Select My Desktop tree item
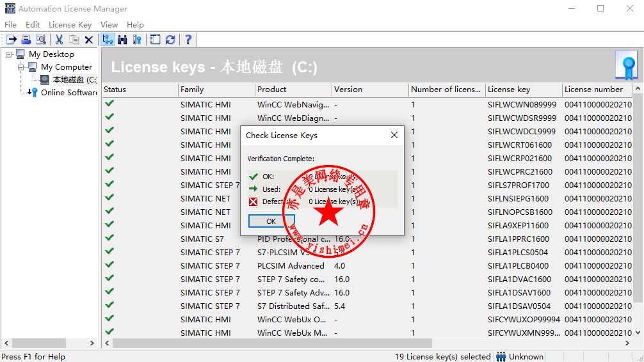Viewport: 644px width, 362px height. (x=52, y=54)
